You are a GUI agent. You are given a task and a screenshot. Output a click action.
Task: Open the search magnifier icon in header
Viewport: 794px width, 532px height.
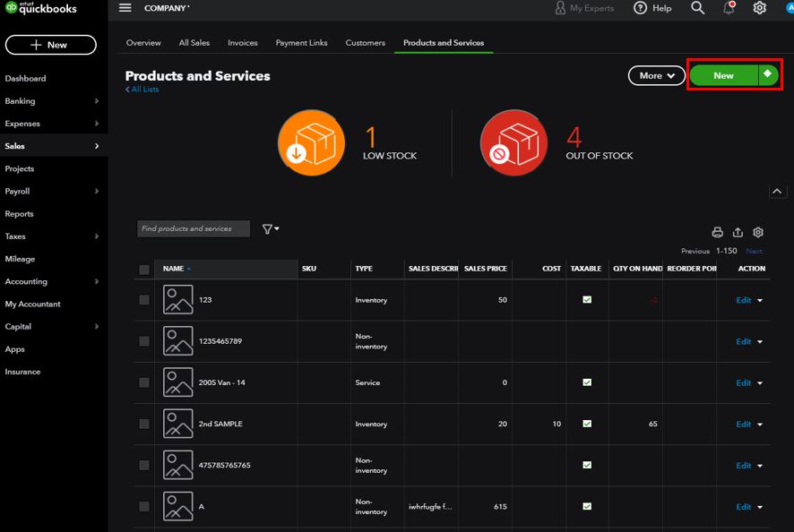click(x=698, y=8)
